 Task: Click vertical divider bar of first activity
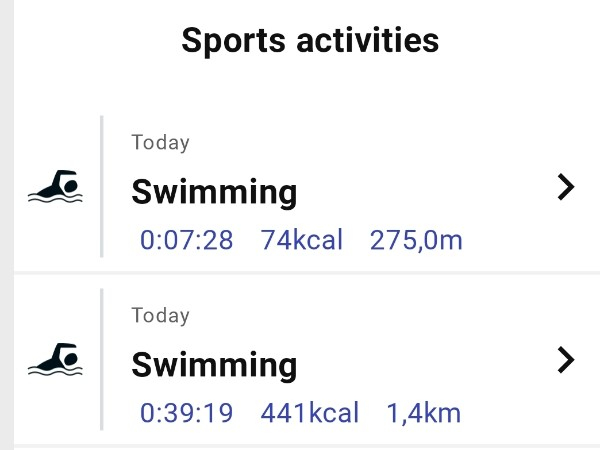click(102, 187)
